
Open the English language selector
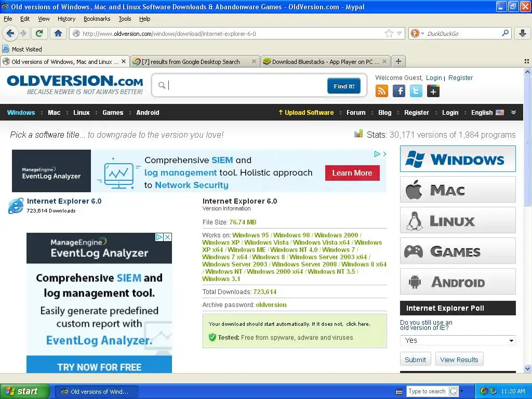coord(487,113)
